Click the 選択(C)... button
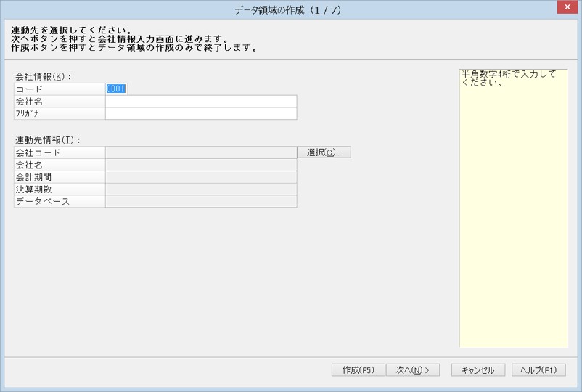Viewport: 582px width, 392px height. 324,152
